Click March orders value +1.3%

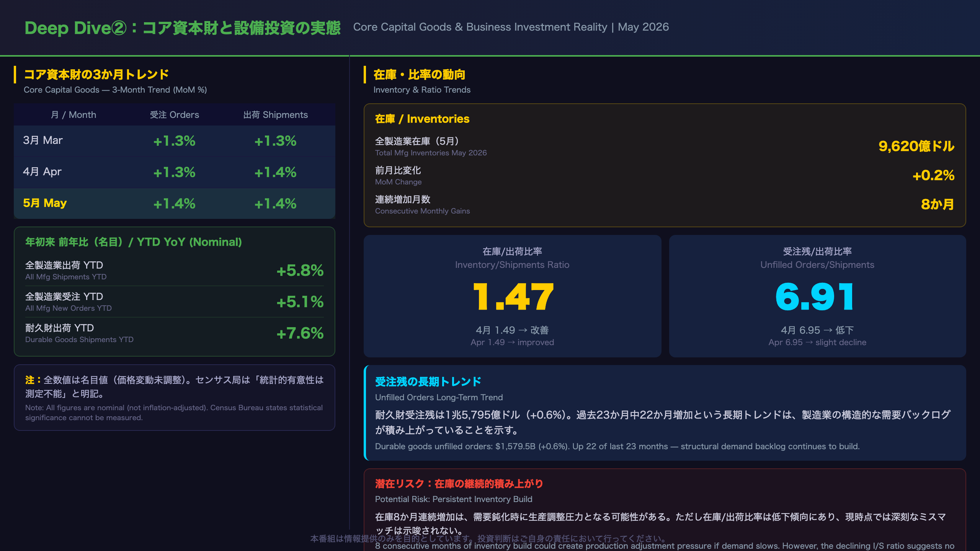[175, 141]
